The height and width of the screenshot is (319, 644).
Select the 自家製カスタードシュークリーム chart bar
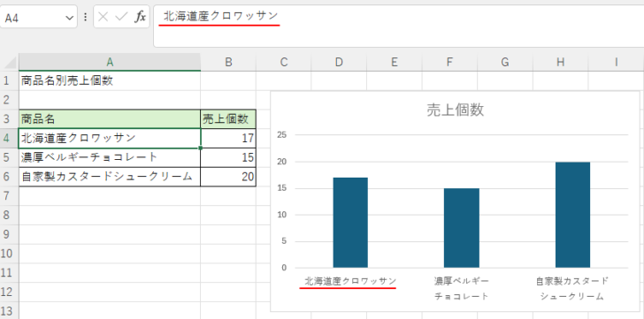572,215
